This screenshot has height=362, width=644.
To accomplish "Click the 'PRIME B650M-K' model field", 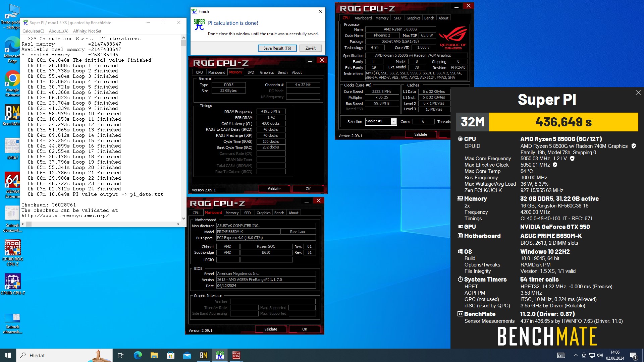I will point(248,232).
